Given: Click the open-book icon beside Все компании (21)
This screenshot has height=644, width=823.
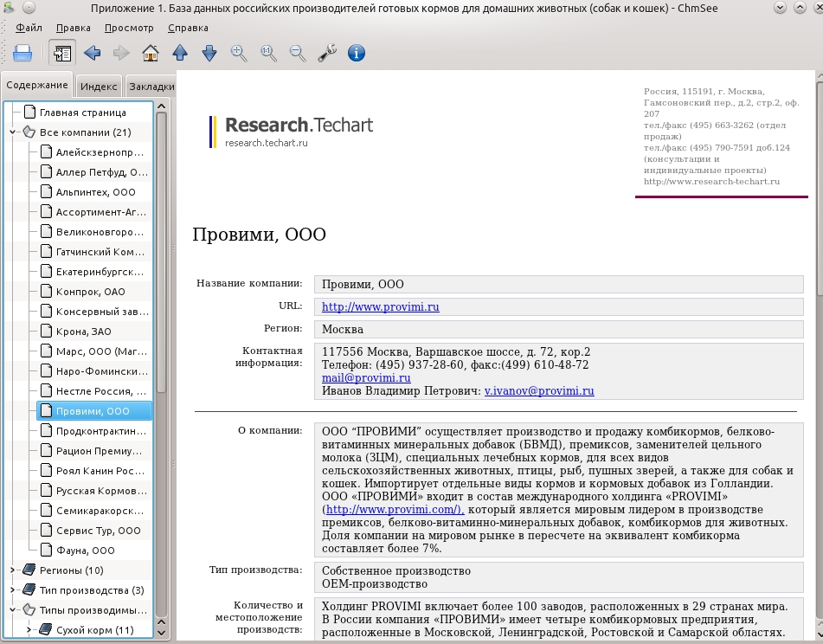Looking at the screenshot, I should point(29,132).
